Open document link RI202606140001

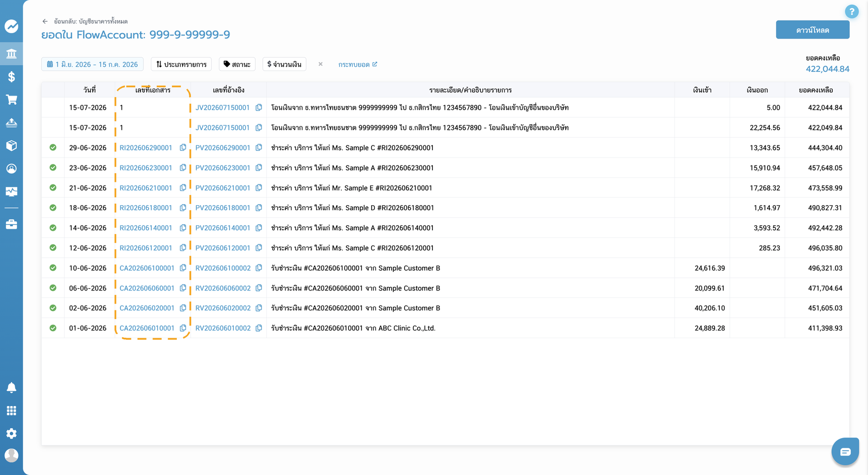[146, 228]
